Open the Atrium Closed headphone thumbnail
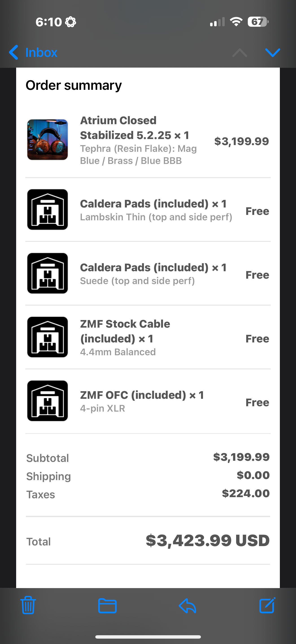The width and height of the screenshot is (296, 644). point(47,139)
